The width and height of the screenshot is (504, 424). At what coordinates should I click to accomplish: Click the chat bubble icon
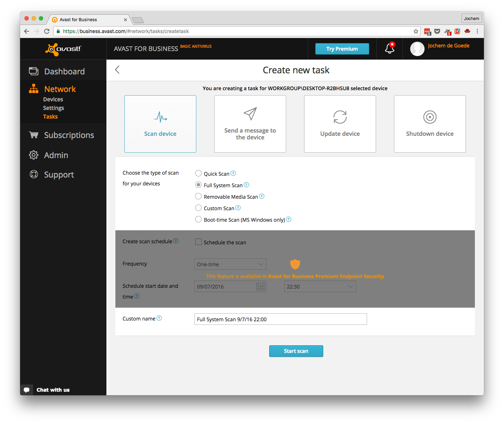(27, 390)
